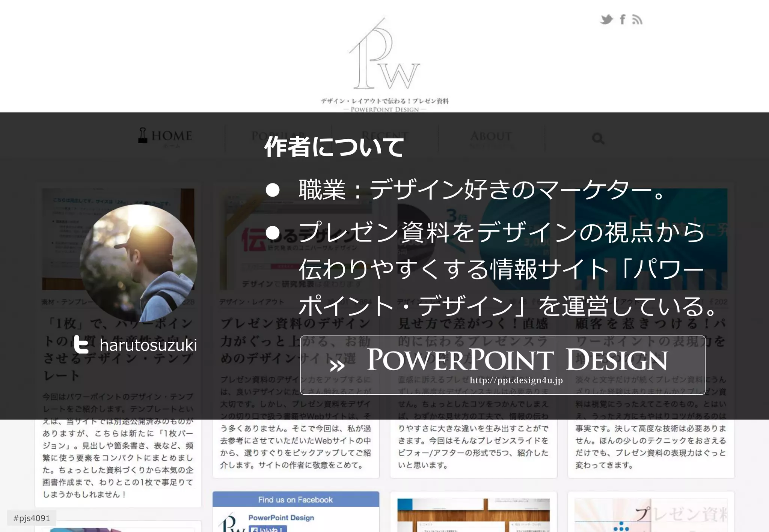Click the circular author profile photo
The image size is (769, 532).
coord(139,263)
